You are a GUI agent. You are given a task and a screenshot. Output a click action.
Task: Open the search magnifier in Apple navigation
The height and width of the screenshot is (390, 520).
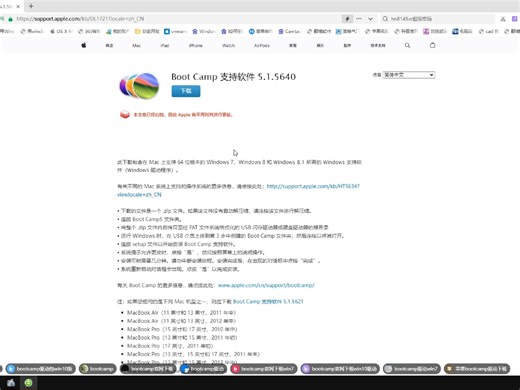407,45
